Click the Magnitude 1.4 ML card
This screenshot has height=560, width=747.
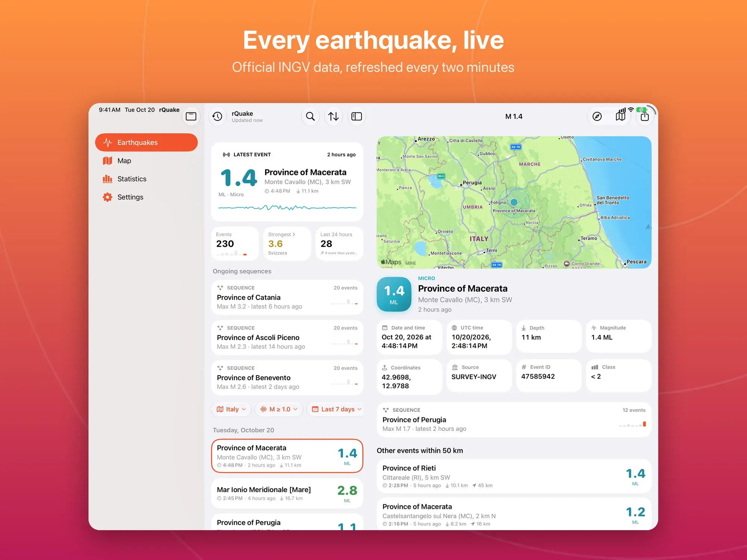pos(619,336)
